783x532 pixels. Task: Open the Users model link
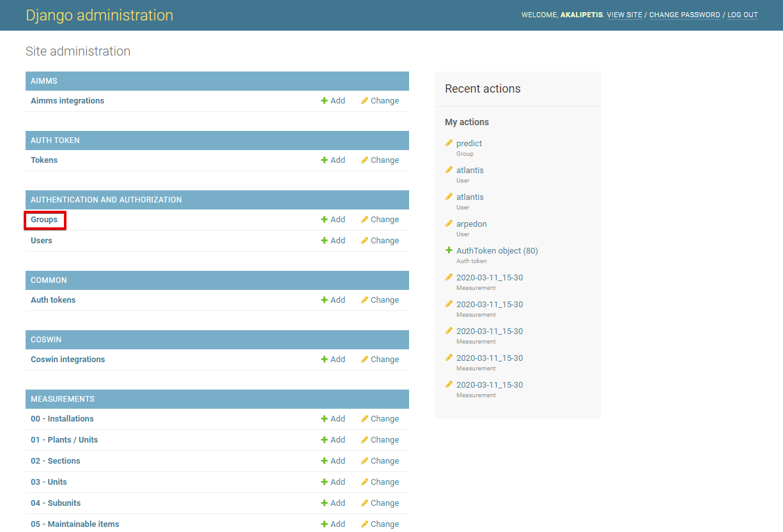click(42, 241)
